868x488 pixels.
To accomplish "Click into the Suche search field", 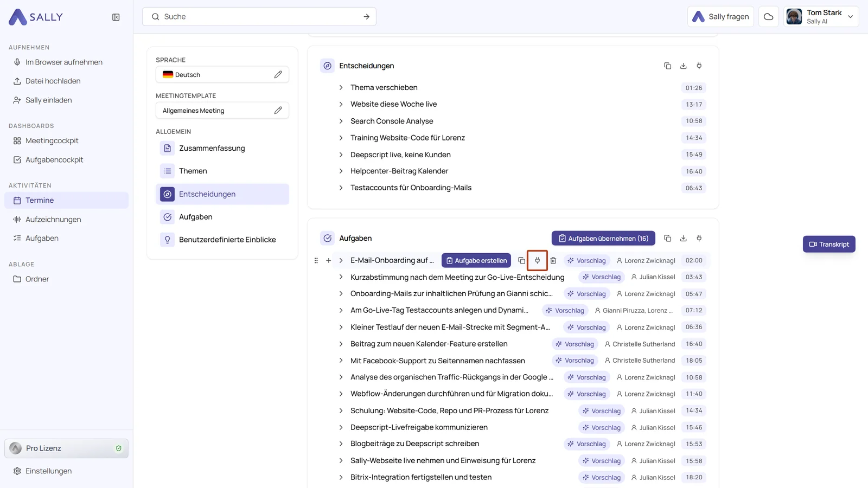I will click(259, 17).
